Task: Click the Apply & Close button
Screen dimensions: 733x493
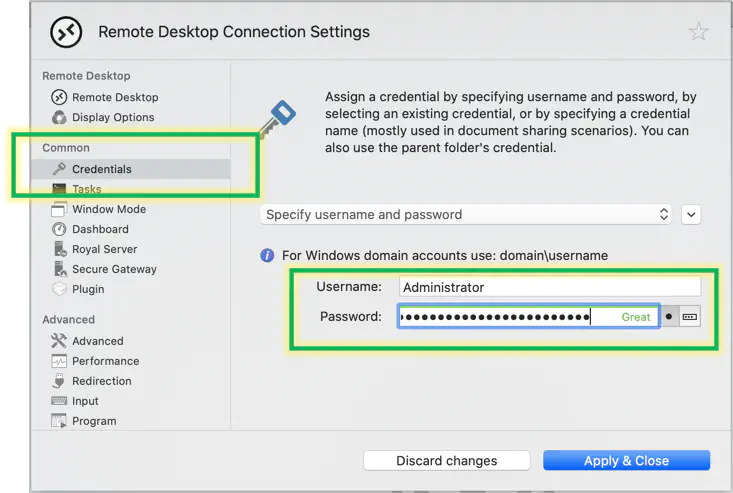Action: coord(626,461)
